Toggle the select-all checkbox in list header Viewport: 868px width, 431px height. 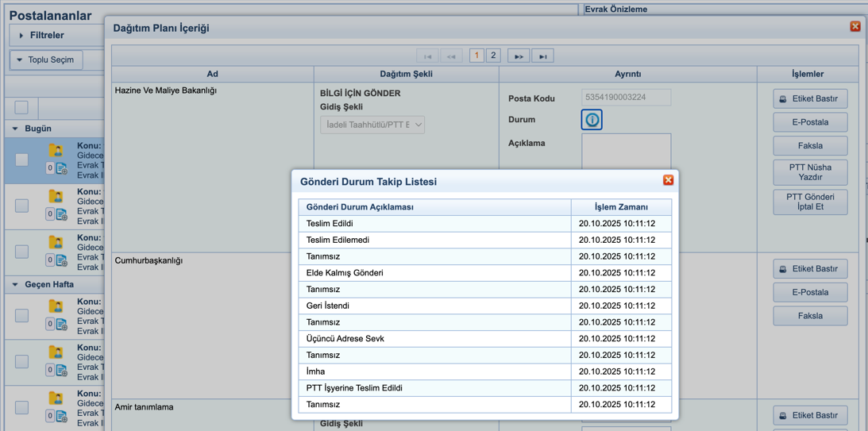pos(21,107)
